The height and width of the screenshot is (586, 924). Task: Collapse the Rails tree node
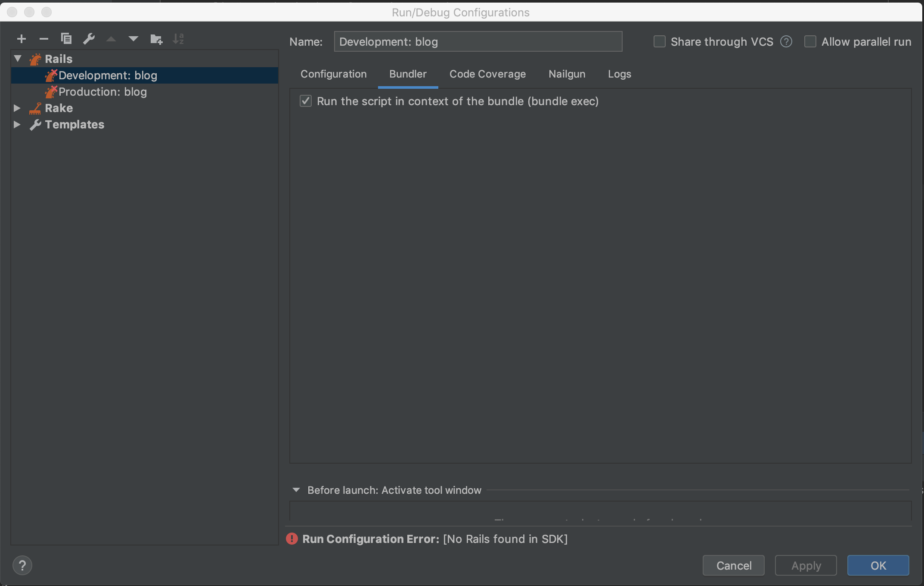[18, 59]
